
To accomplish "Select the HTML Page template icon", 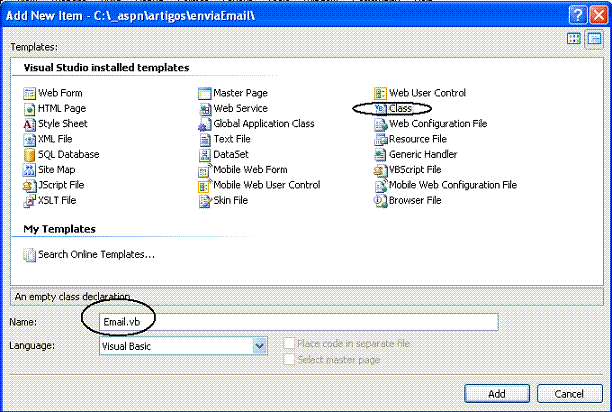I will tap(29, 109).
